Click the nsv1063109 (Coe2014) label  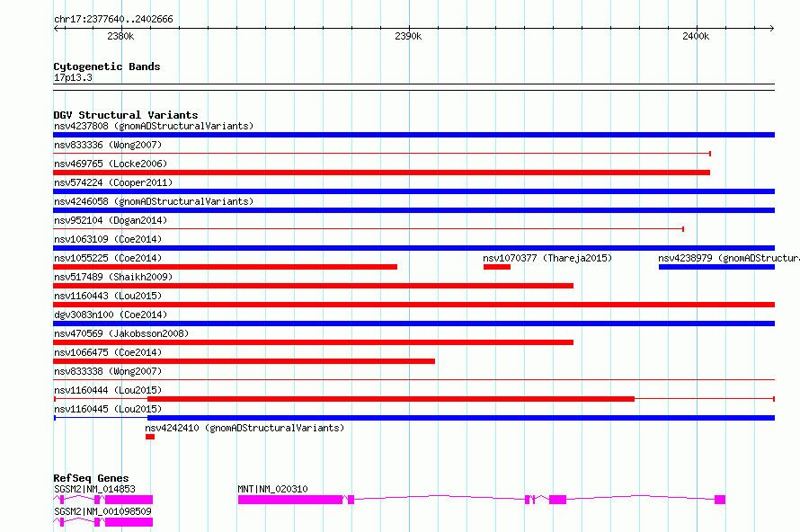(x=108, y=239)
